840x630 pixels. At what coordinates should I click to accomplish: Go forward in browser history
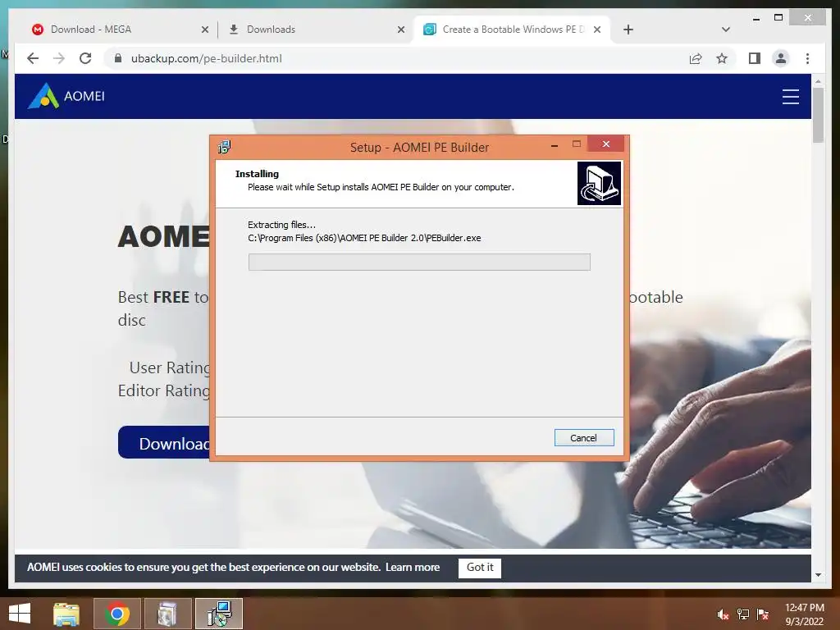point(59,58)
